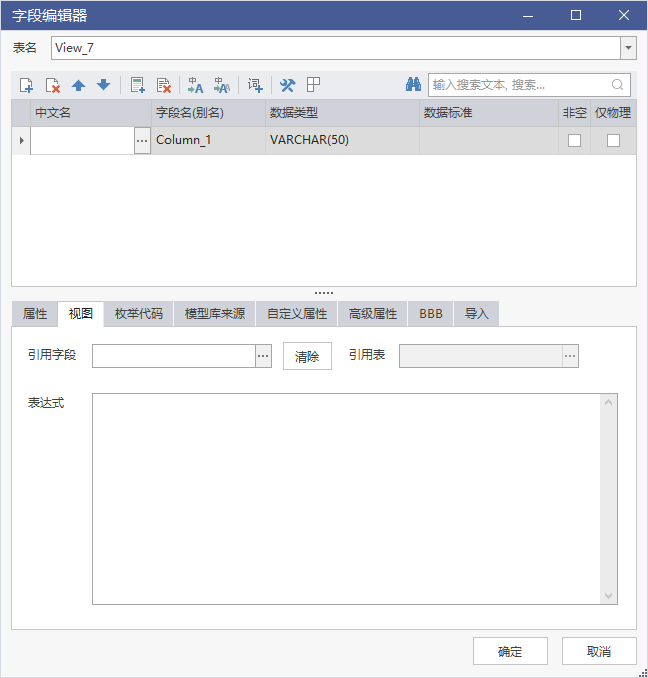The height and width of the screenshot is (678, 648).
Task: Click the VARCHAR(50) data type cell
Action: [342, 141]
